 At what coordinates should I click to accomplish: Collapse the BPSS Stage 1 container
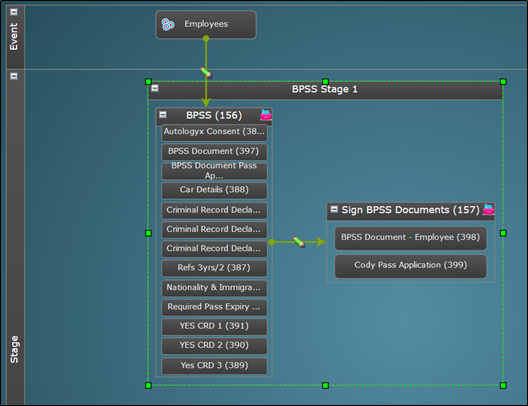click(x=155, y=89)
